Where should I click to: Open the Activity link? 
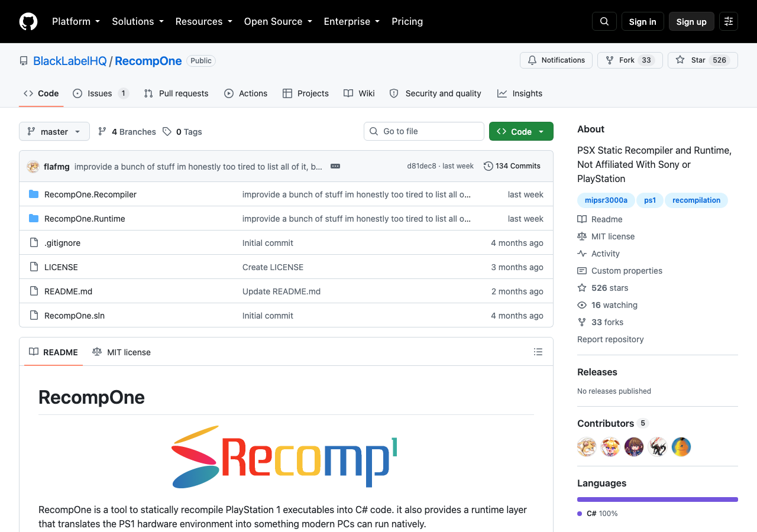pyautogui.click(x=599, y=254)
